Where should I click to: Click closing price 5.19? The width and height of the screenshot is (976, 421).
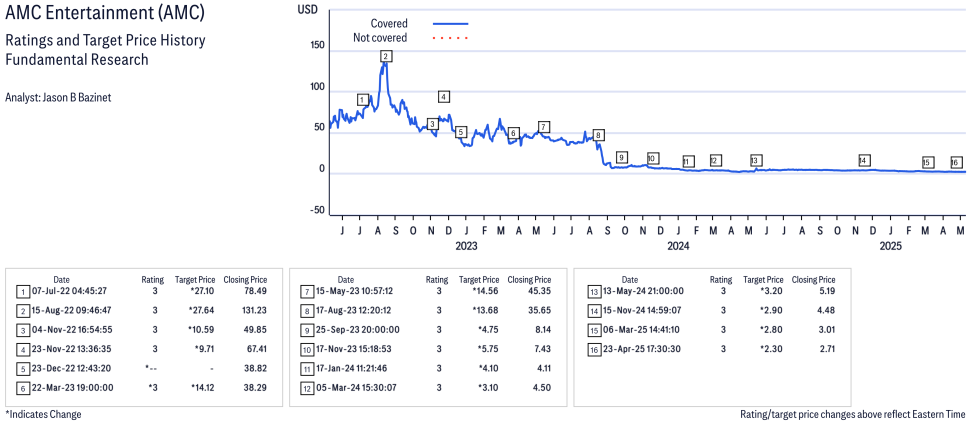[827, 291]
